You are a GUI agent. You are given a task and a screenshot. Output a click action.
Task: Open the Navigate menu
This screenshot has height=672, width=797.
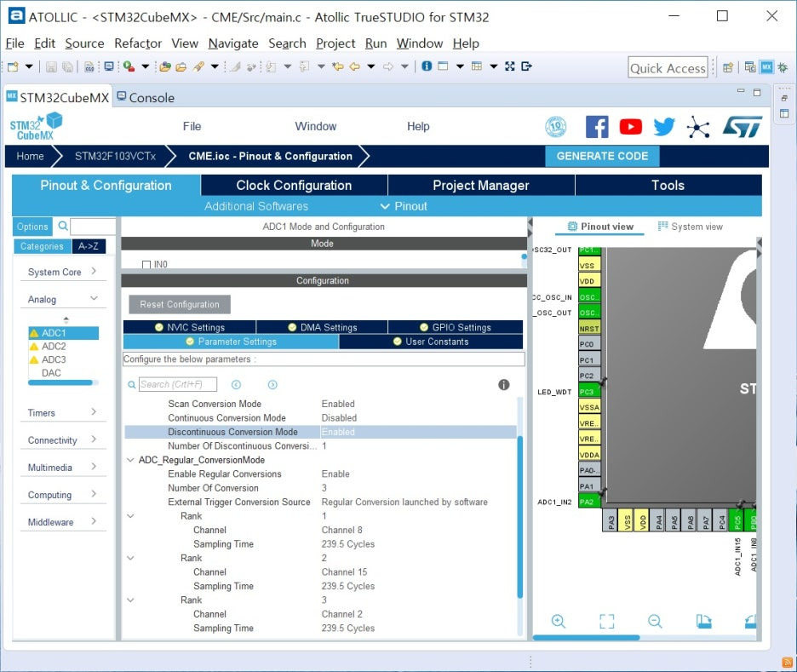[x=233, y=43]
